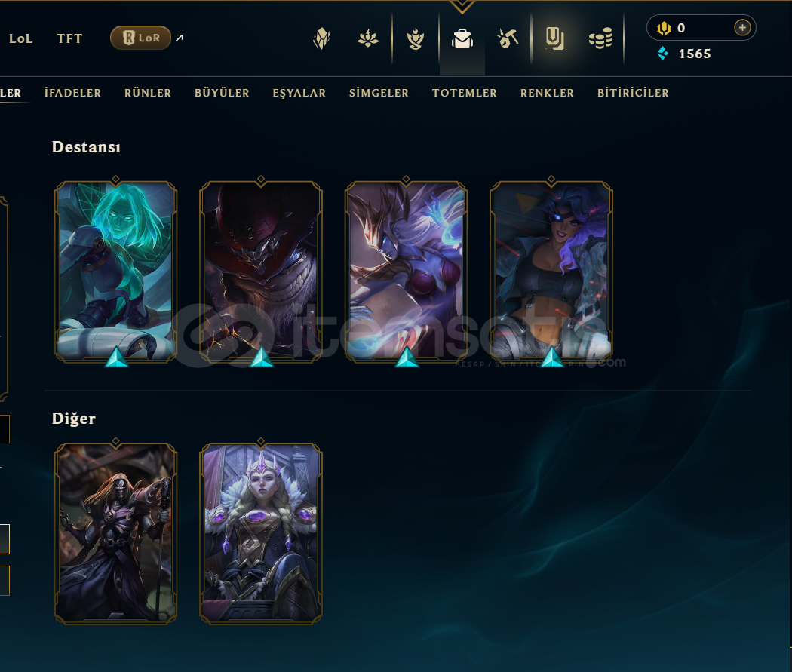
Task: Select the teal-haired hologram skin card
Action: [115, 271]
